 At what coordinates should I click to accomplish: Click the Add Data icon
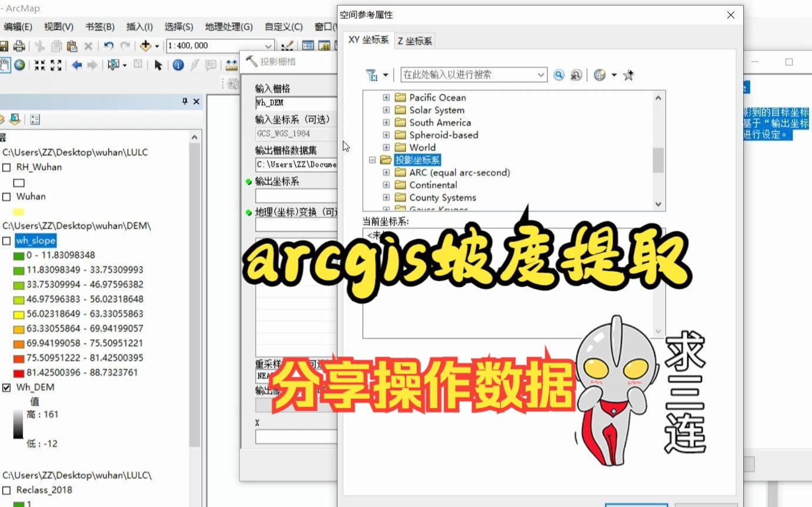(x=145, y=46)
